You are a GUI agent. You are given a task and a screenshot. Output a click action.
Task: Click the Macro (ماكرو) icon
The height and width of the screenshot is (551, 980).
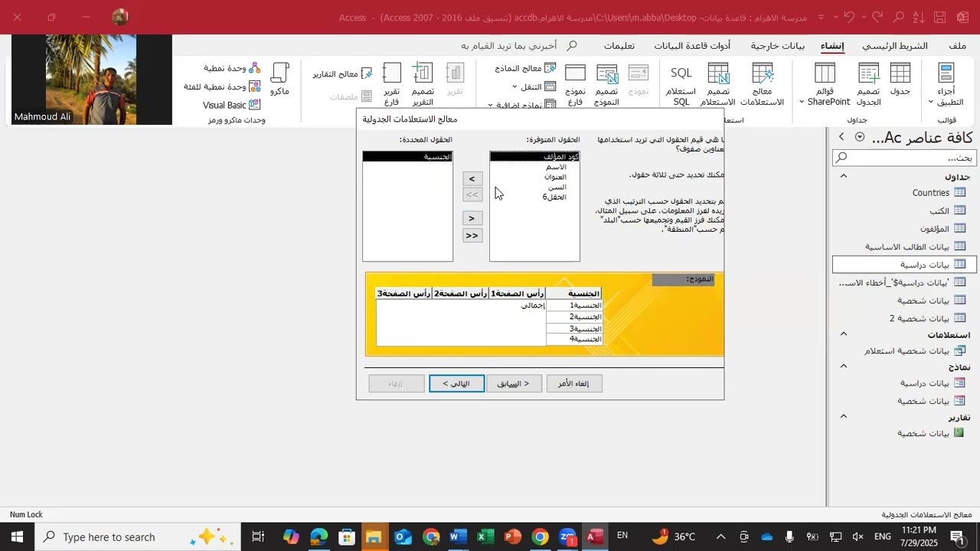tap(280, 80)
